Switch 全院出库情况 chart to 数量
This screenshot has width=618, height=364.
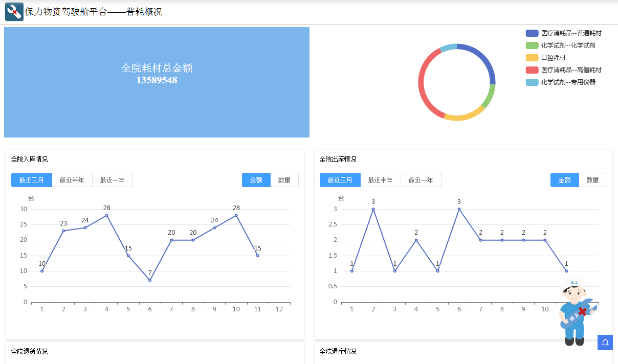tap(593, 180)
